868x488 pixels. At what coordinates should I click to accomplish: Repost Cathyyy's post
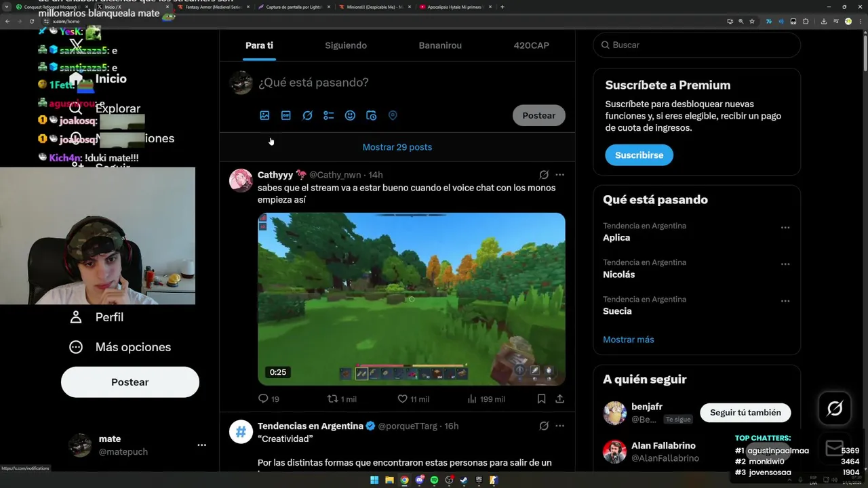(332, 399)
